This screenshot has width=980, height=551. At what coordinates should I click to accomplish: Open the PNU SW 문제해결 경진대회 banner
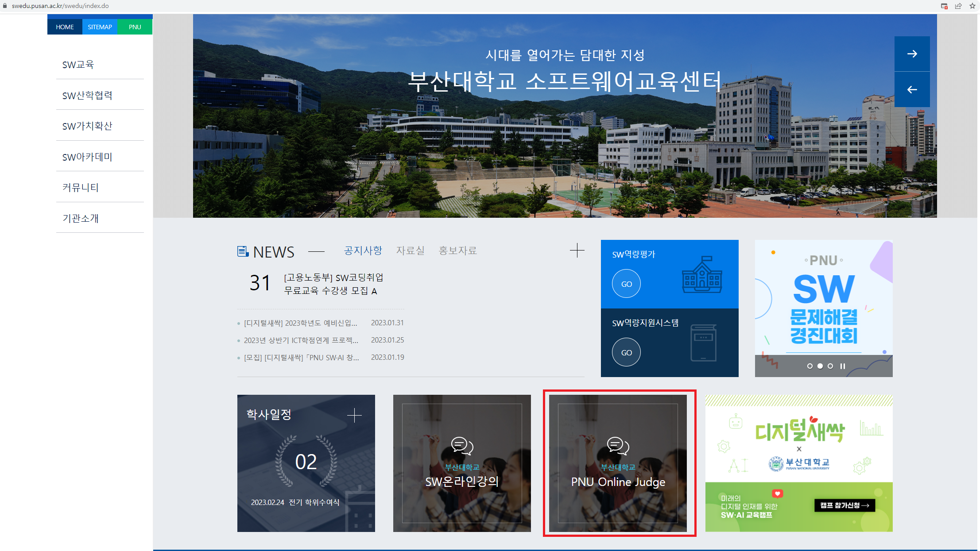tap(824, 308)
